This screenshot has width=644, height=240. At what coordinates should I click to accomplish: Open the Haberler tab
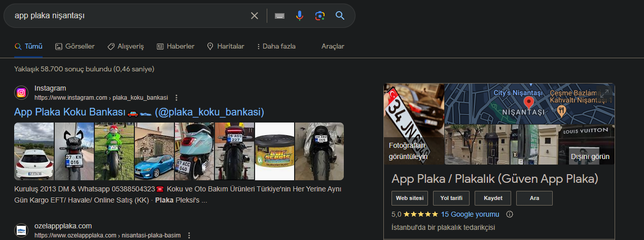pos(175,46)
